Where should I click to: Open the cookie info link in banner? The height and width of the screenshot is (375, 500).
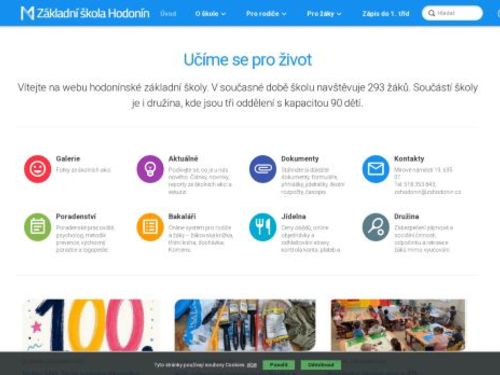point(252,365)
